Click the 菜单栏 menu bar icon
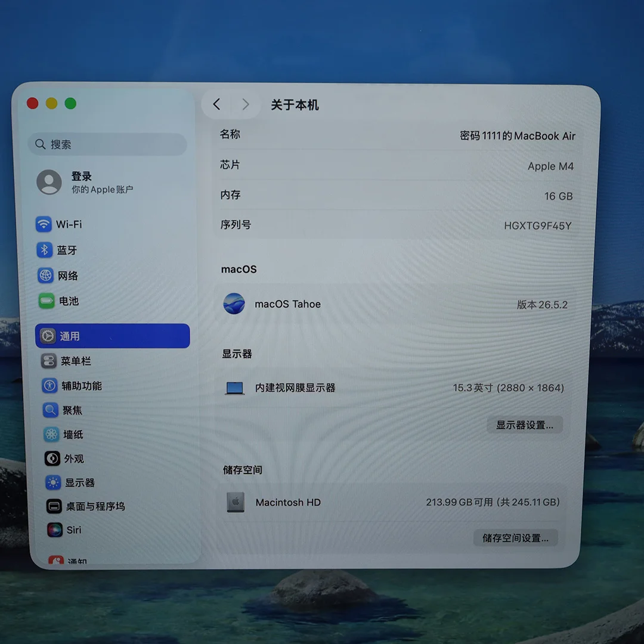Viewport: 644px width, 644px height. [x=48, y=361]
